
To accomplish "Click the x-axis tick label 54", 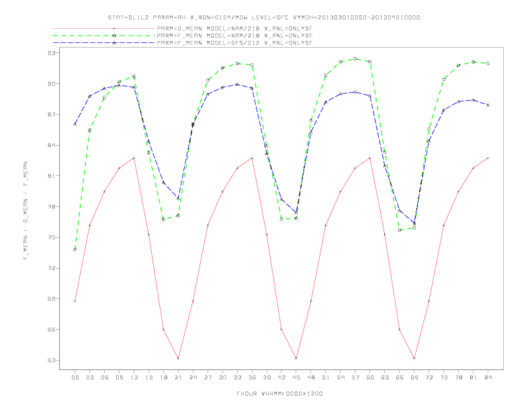I will pyautogui.click(x=341, y=377).
